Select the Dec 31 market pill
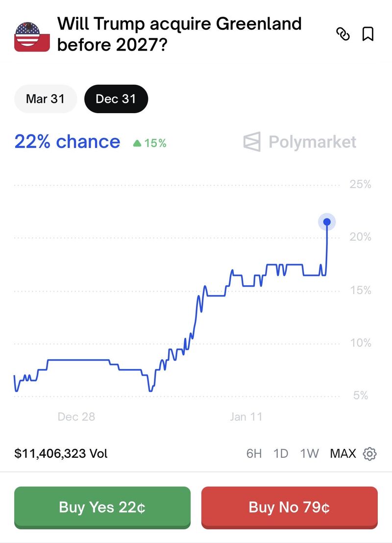 pyautogui.click(x=116, y=99)
